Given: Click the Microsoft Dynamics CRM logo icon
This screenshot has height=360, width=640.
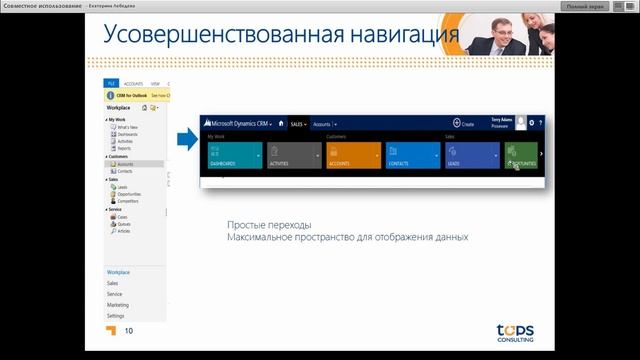Looking at the screenshot, I should 208,123.
